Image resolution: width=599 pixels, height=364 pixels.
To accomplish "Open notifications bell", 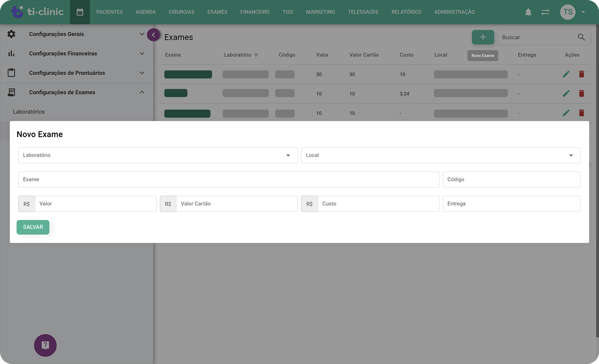I will 528,12.
